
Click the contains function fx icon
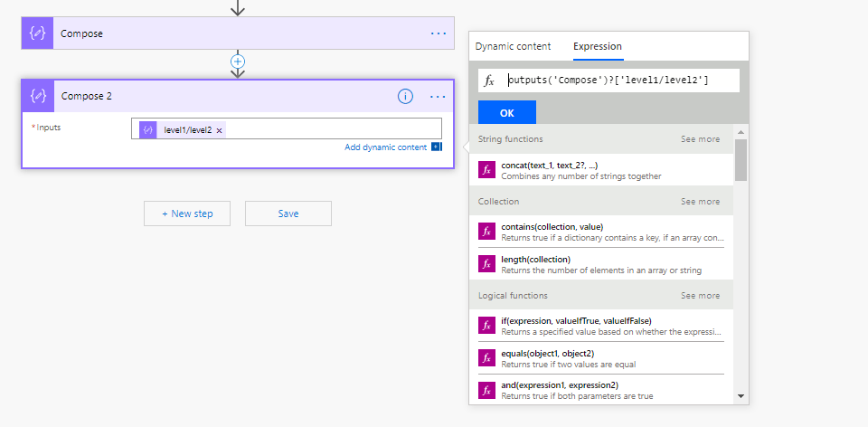[486, 232]
